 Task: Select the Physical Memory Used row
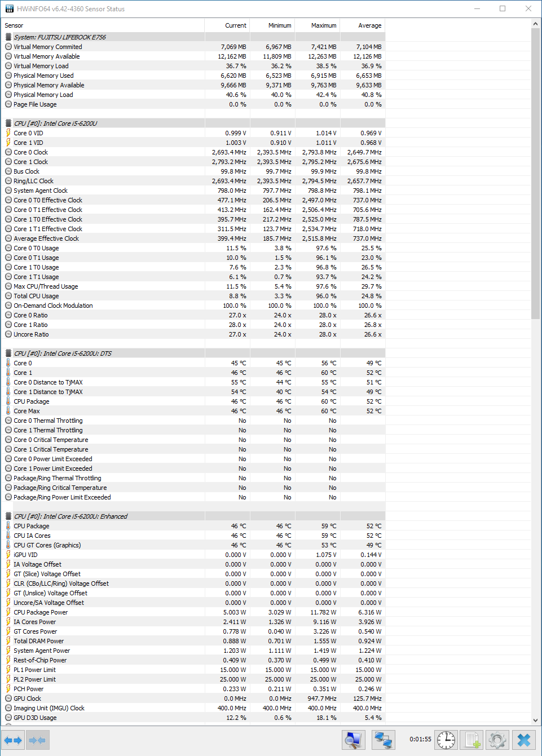[193, 76]
